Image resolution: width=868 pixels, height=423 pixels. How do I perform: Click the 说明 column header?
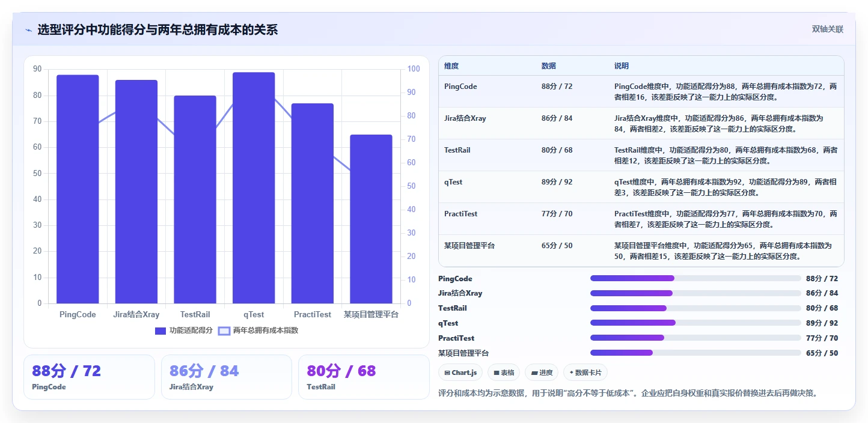[x=622, y=66]
